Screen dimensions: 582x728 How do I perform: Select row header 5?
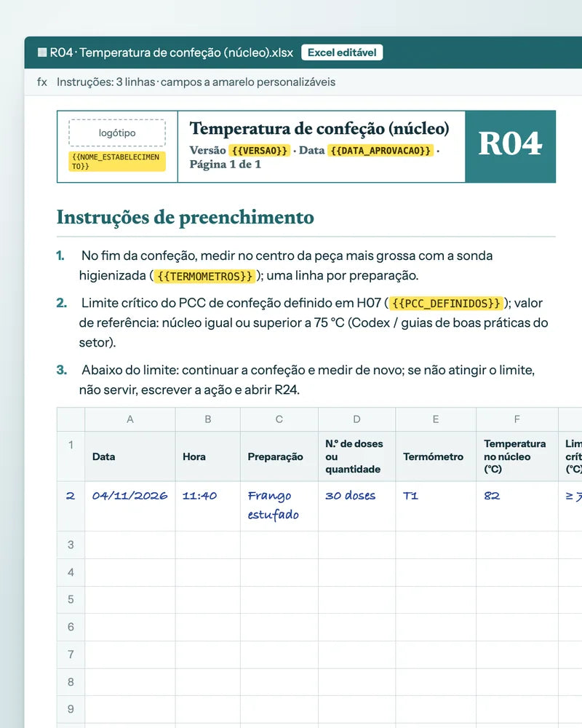coord(71,599)
